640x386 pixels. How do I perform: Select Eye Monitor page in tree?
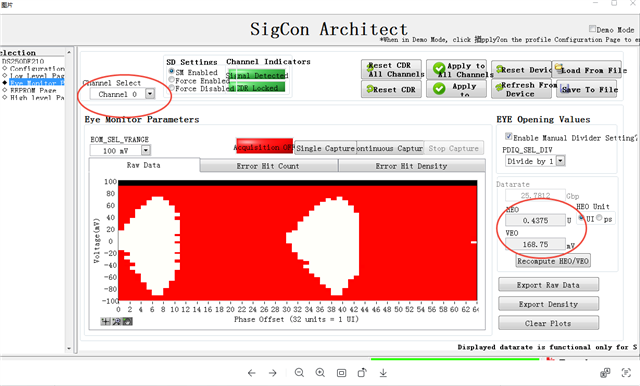pos(37,83)
